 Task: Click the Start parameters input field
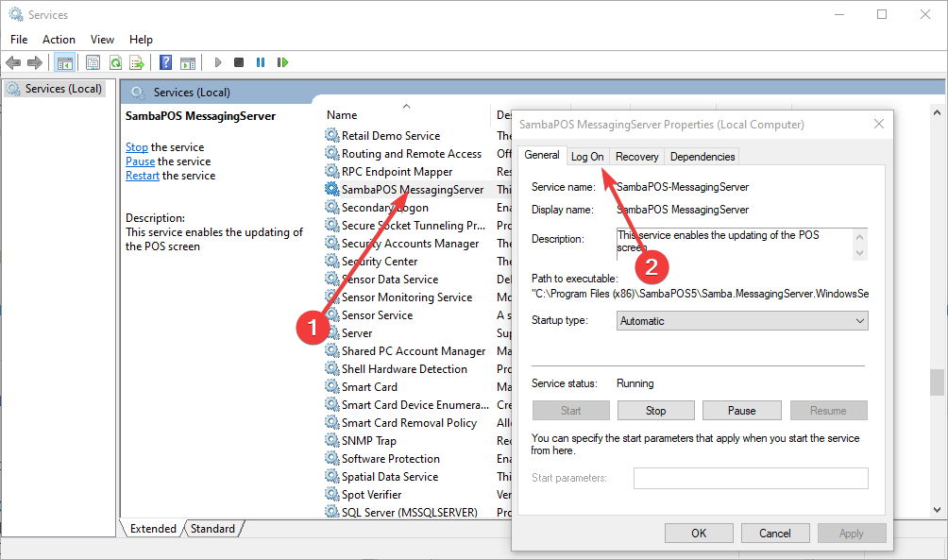[x=751, y=478]
